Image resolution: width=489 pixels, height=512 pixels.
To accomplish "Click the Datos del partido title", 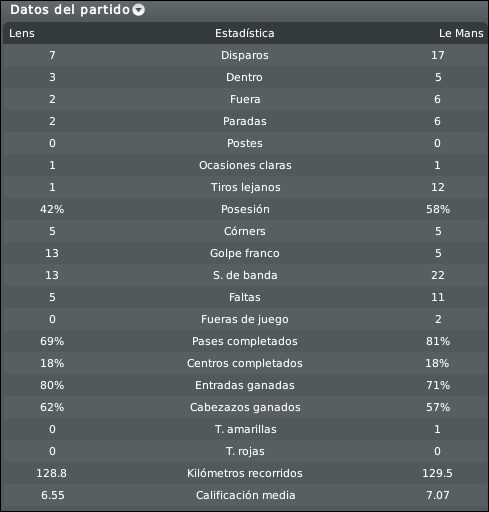I will (x=70, y=10).
